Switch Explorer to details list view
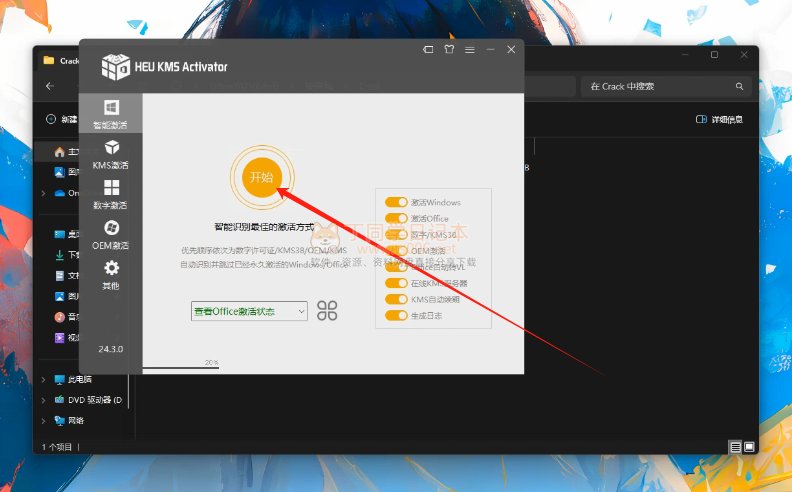 pyautogui.click(x=736, y=447)
